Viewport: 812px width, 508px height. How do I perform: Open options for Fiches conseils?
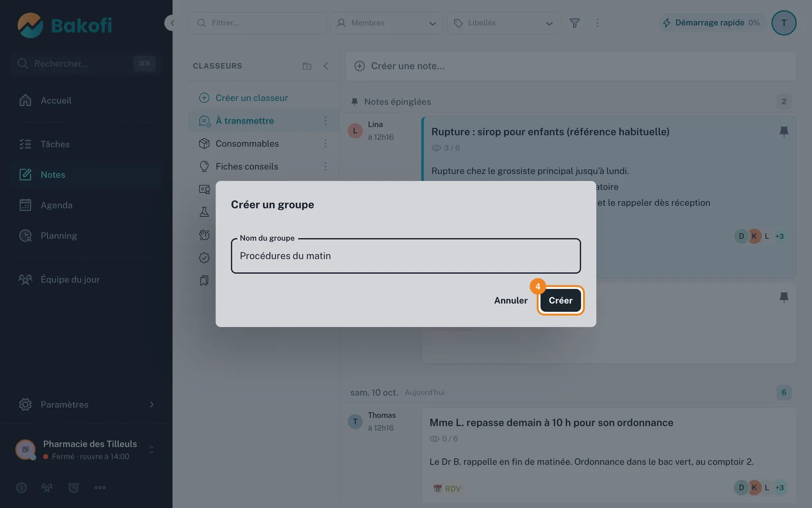325,167
